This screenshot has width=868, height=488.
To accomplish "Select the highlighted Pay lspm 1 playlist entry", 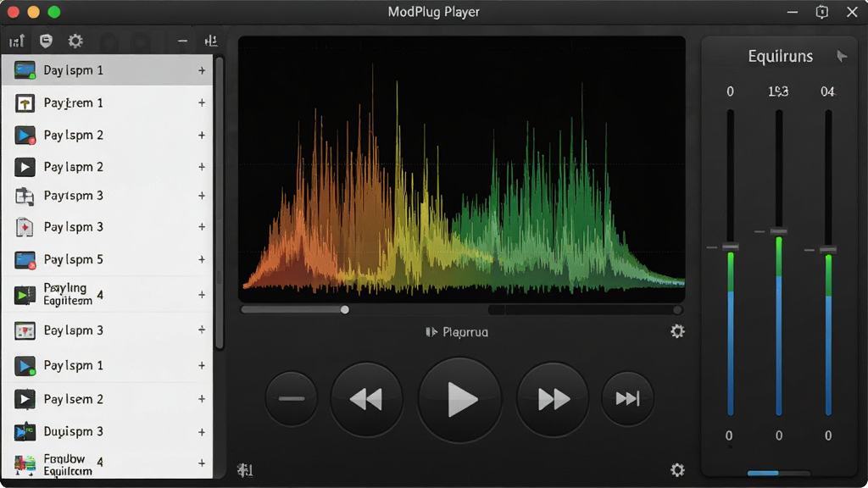I will pos(108,70).
